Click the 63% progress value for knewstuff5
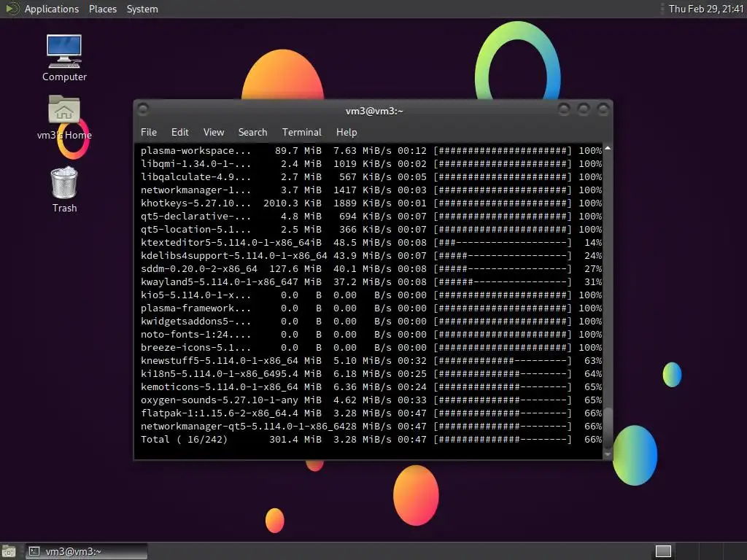 pyautogui.click(x=593, y=360)
